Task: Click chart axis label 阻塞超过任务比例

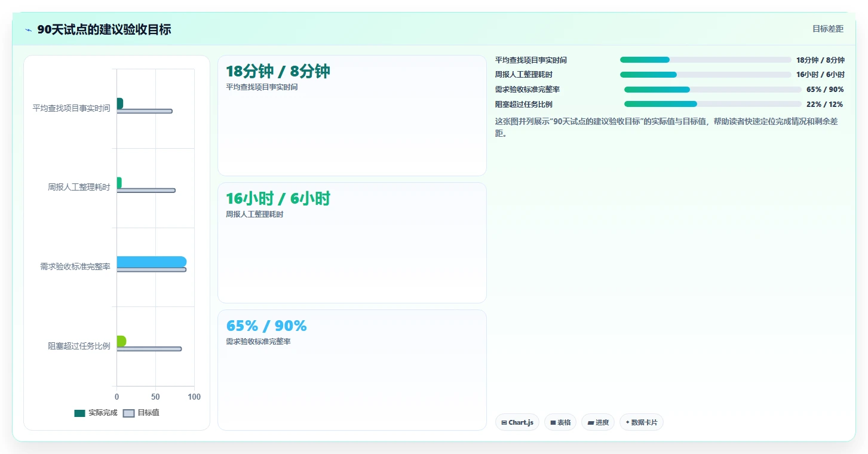Action: 79,346
